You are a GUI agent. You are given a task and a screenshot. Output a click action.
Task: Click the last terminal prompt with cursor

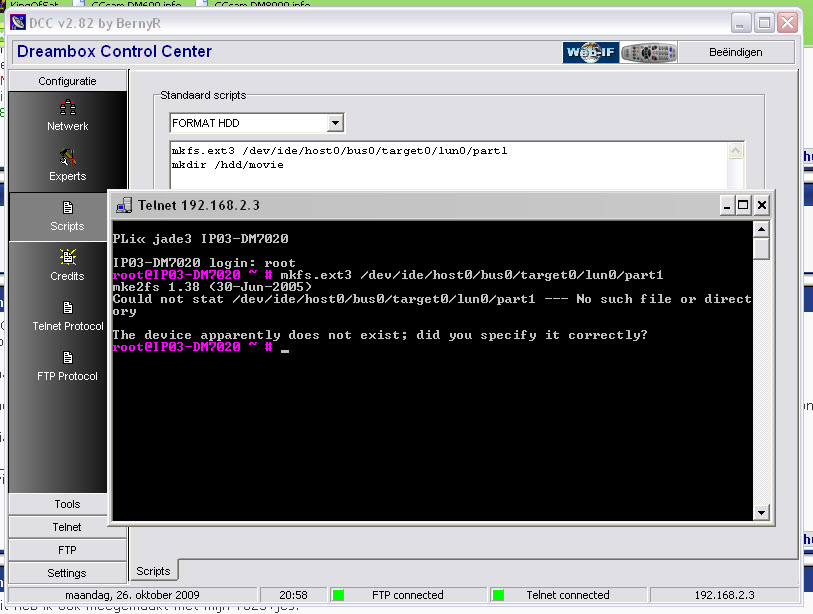pyautogui.click(x=201, y=347)
